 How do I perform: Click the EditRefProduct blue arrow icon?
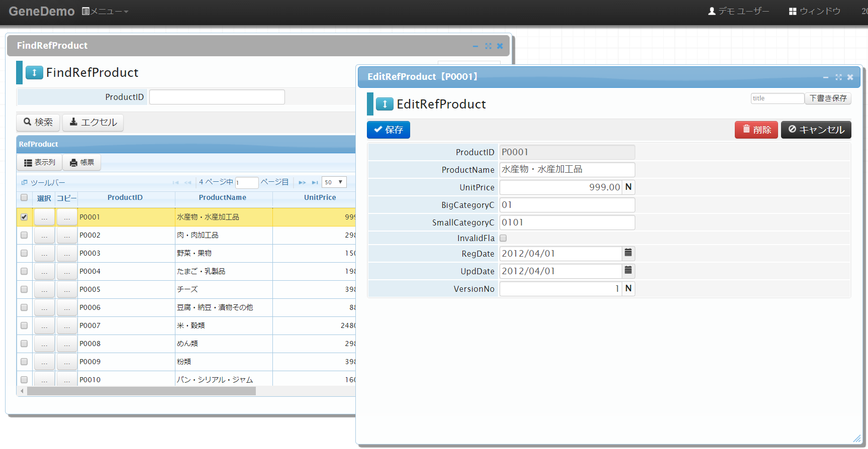(x=384, y=104)
